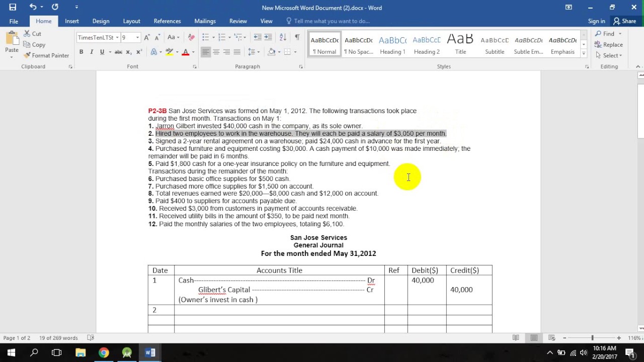Click the Share button
Image resolution: width=644 pixels, height=362 pixels.
(624, 21)
